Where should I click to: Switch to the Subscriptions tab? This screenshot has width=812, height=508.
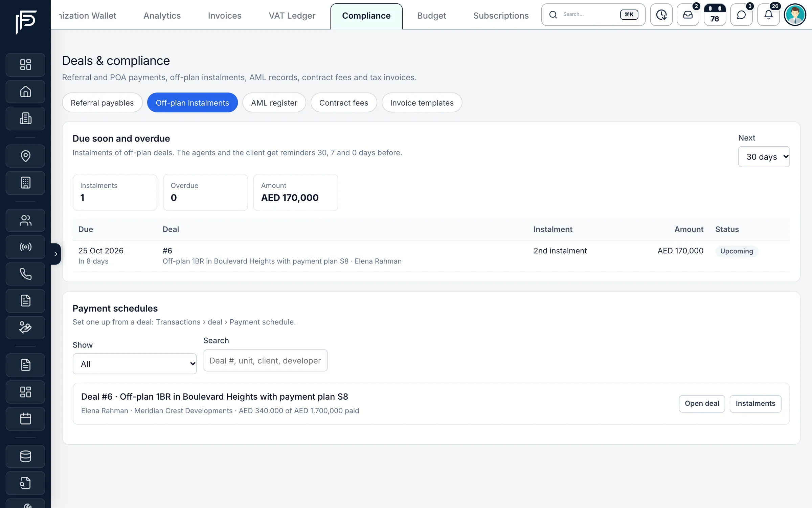click(x=501, y=16)
